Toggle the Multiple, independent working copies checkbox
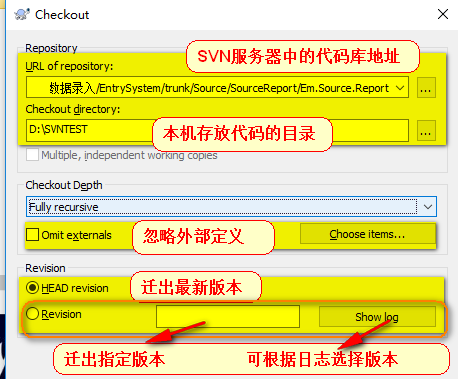458x379 pixels. click(32, 155)
